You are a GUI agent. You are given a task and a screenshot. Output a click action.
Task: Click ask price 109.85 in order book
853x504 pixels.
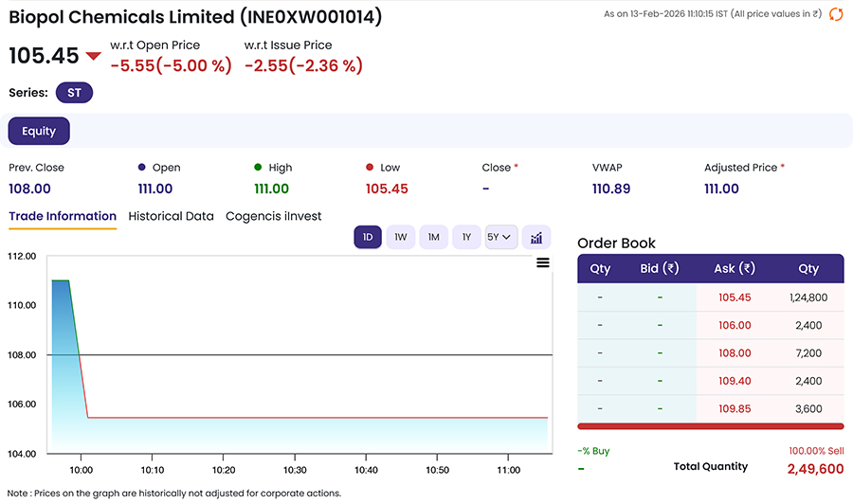coord(735,408)
